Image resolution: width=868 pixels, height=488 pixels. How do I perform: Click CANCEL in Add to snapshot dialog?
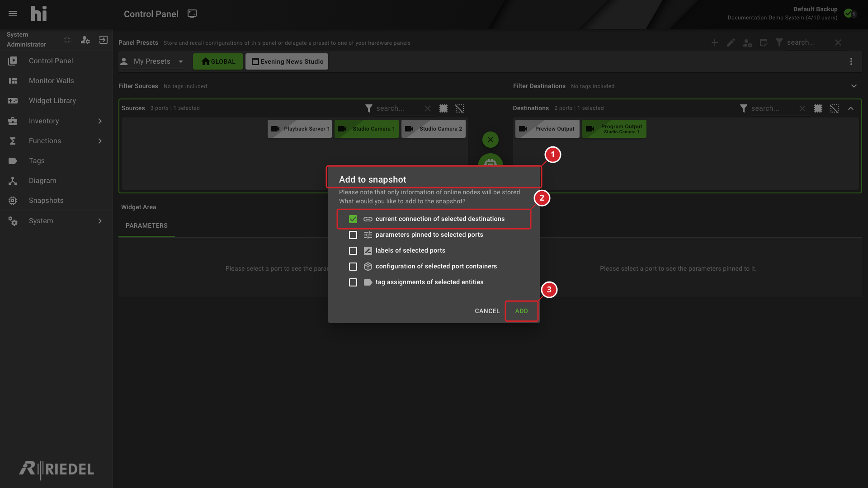tap(487, 311)
